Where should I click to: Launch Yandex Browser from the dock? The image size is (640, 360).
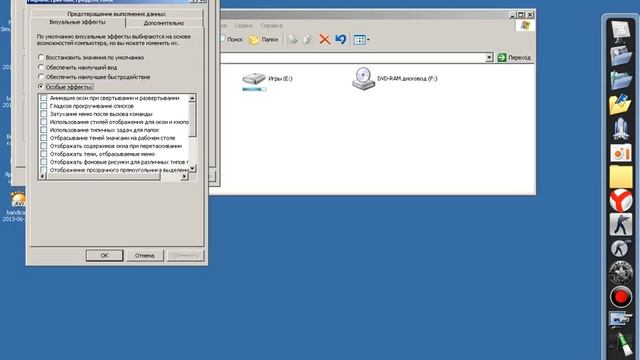pos(621,200)
